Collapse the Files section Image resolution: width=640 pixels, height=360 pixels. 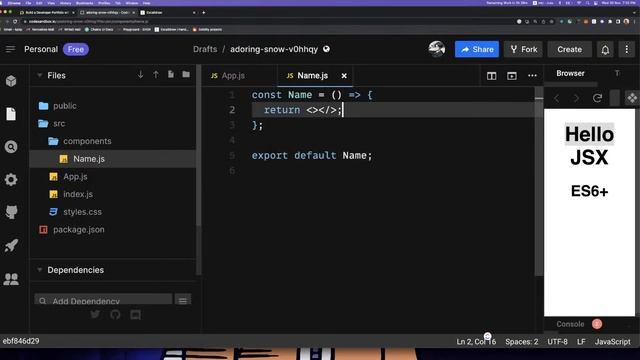[x=40, y=75]
